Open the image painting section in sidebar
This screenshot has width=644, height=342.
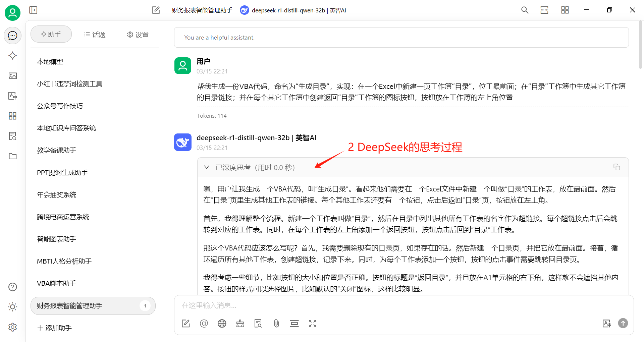coord(12,76)
